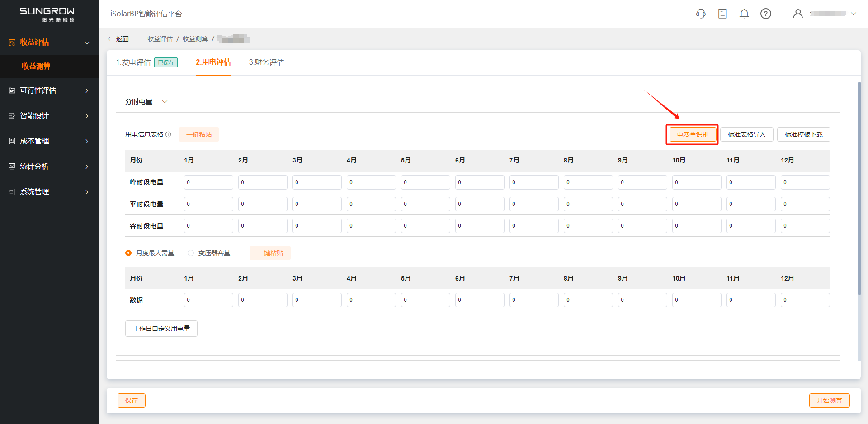Click the user profile avatar icon
This screenshot has width=868, height=424.
[x=798, y=14]
